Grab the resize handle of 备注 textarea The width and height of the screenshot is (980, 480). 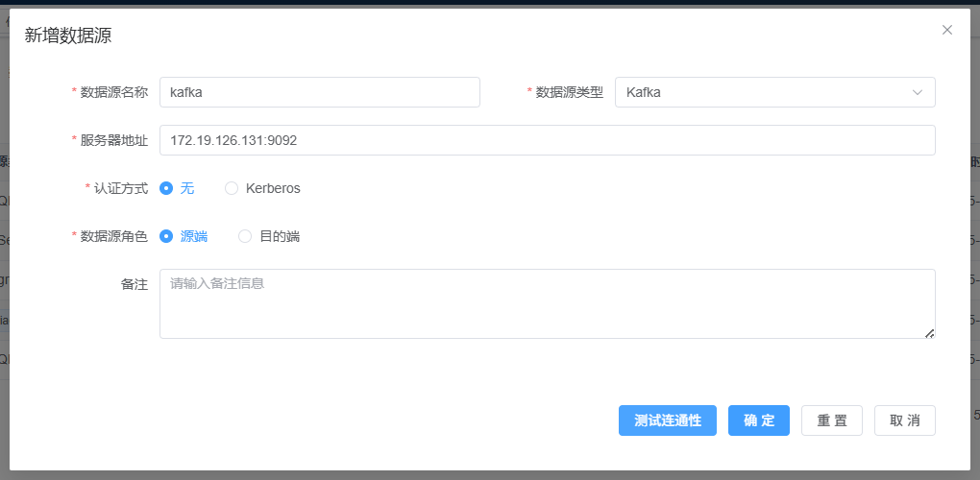point(929,333)
